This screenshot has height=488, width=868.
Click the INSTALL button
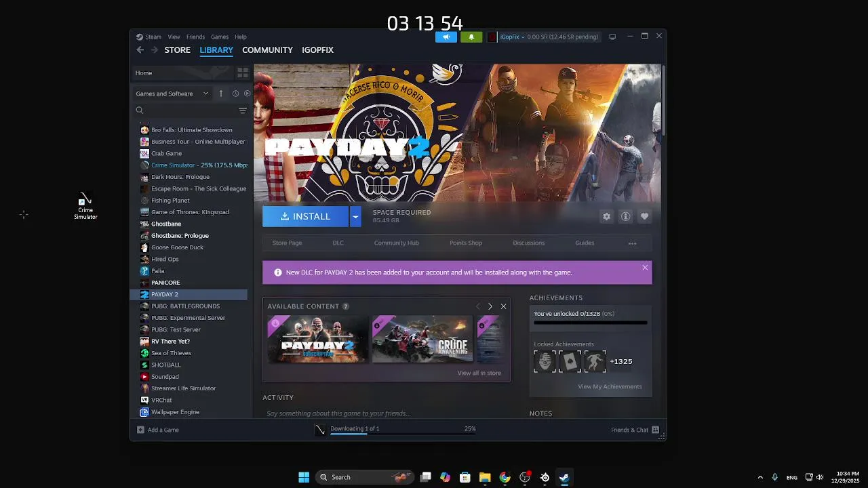click(306, 216)
